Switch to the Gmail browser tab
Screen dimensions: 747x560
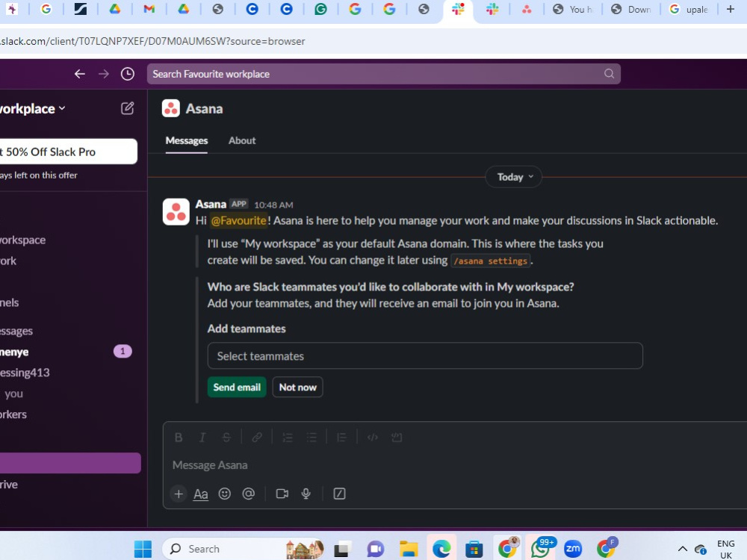point(149,9)
